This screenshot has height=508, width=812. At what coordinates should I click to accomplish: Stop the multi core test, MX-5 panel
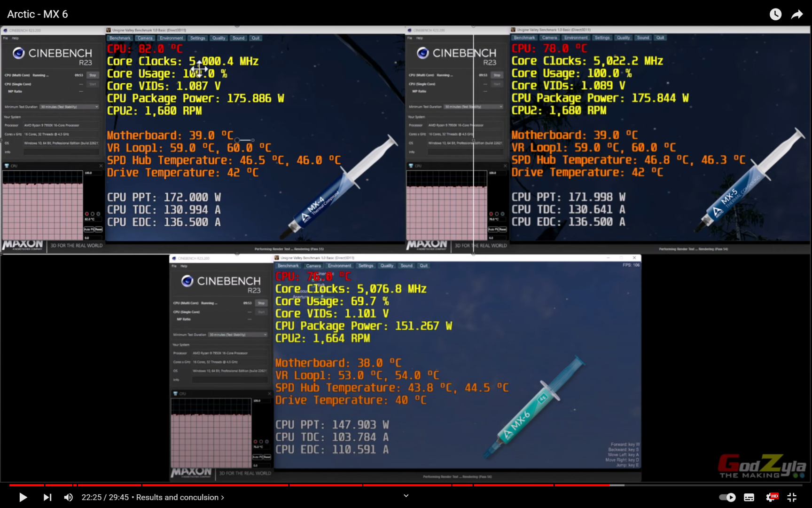[497, 75]
